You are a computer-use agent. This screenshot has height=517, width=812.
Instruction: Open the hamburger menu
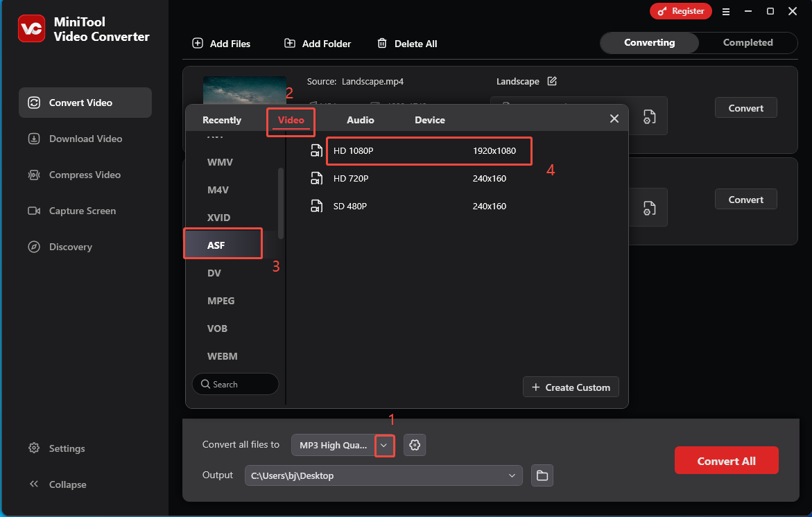tap(725, 11)
